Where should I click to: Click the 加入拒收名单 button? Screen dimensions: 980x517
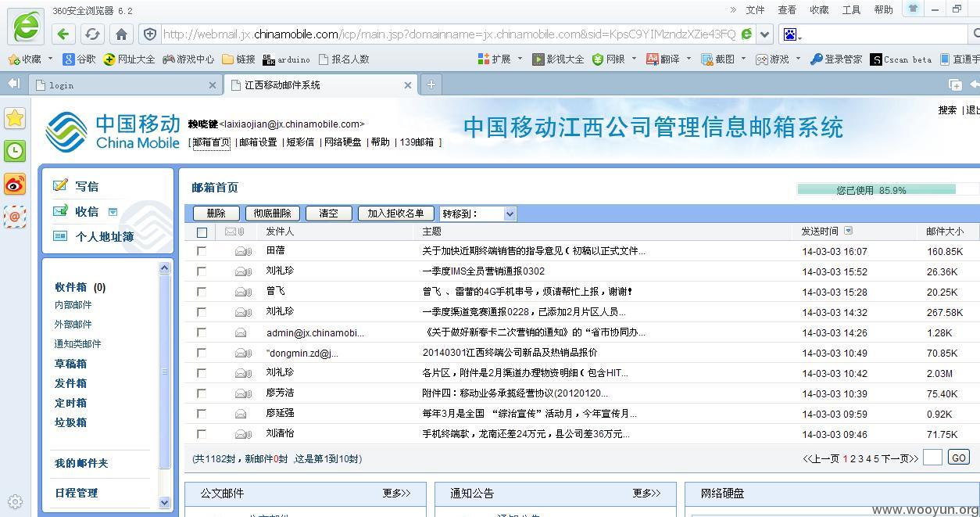(x=395, y=214)
